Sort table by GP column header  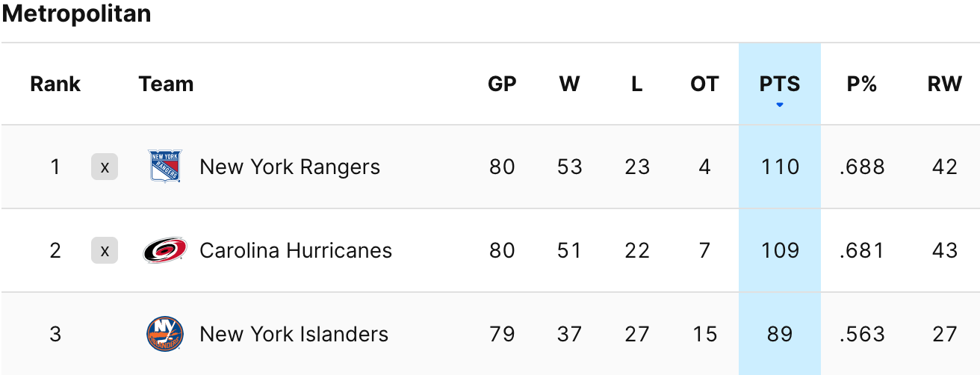click(502, 84)
